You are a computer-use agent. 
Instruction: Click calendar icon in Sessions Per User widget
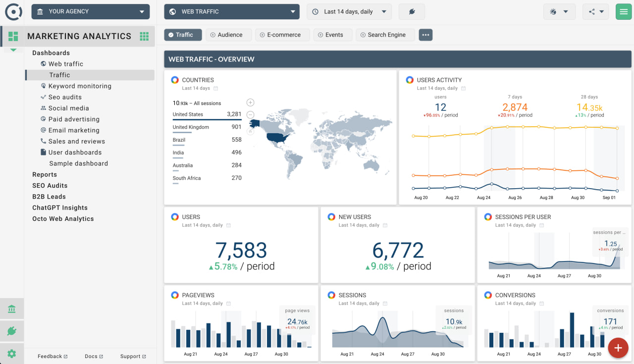[541, 225]
